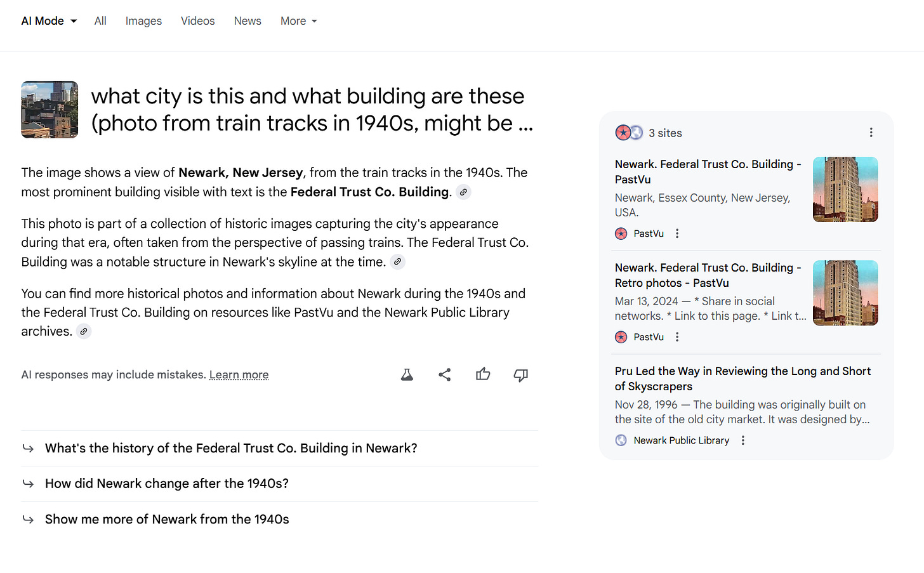This screenshot has width=924, height=573.
Task: Ask how Newark changed after the 1940s
Action: coord(279,484)
